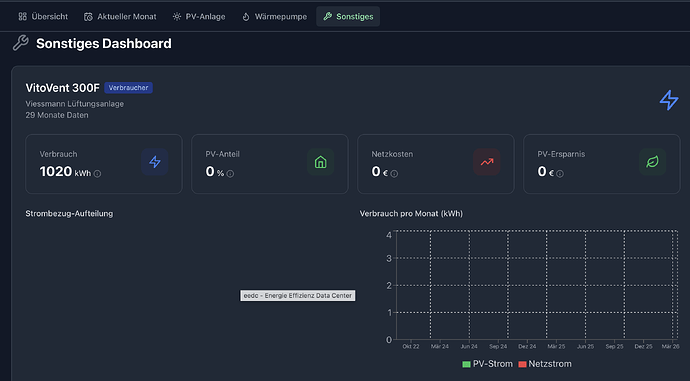Click the sun icon beside PV-Anlage
Viewport: 690px width, 381px height.
pos(177,17)
